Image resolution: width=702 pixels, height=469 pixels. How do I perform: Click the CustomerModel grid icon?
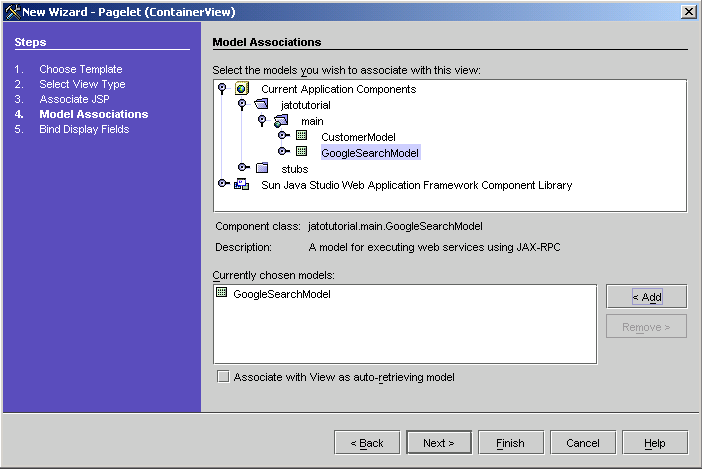301,135
